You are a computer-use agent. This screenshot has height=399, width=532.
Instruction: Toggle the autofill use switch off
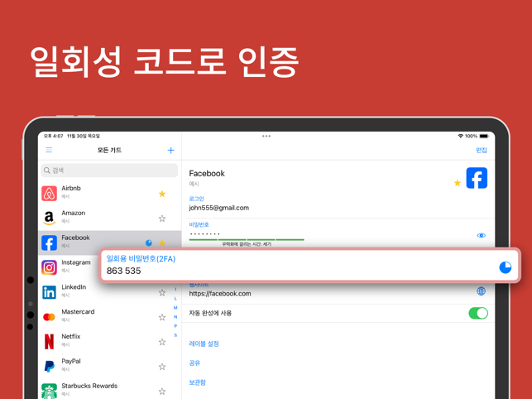tap(477, 313)
